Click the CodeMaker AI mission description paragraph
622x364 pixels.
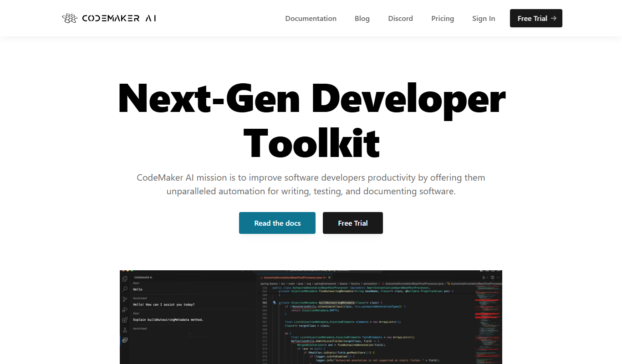click(311, 184)
